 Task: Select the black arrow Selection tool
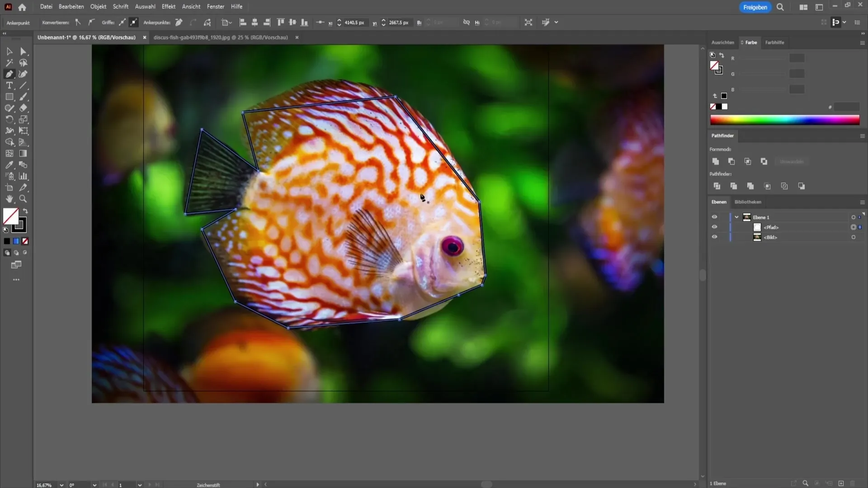click(x=9, y=52)
